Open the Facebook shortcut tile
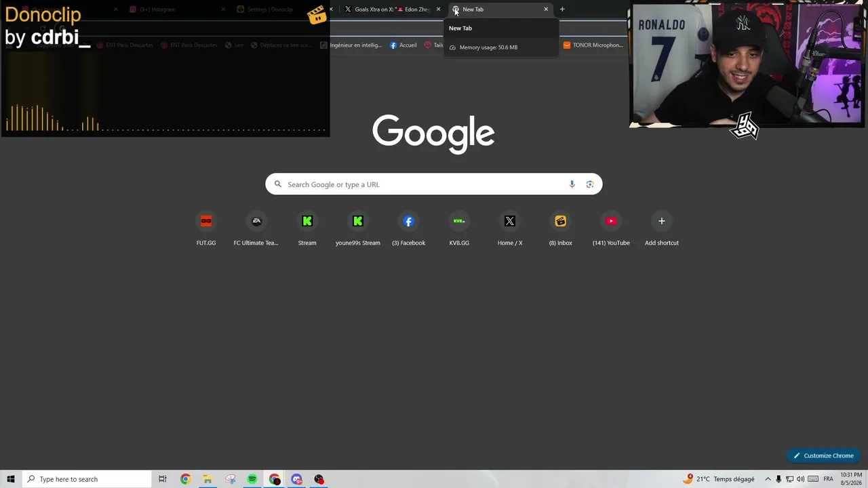Screen dimensions: 868x488 pos(408,229)
